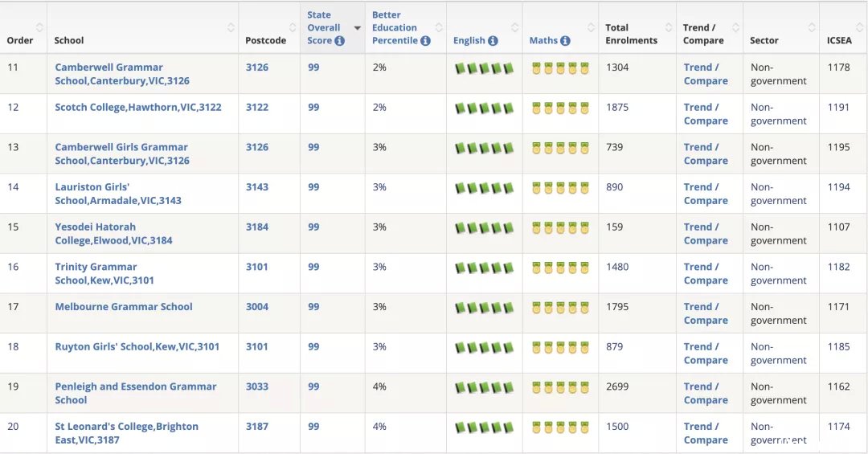Open Trend / Compare for Ruyton Girls'

pyautogui.click(x=706, y=354)
